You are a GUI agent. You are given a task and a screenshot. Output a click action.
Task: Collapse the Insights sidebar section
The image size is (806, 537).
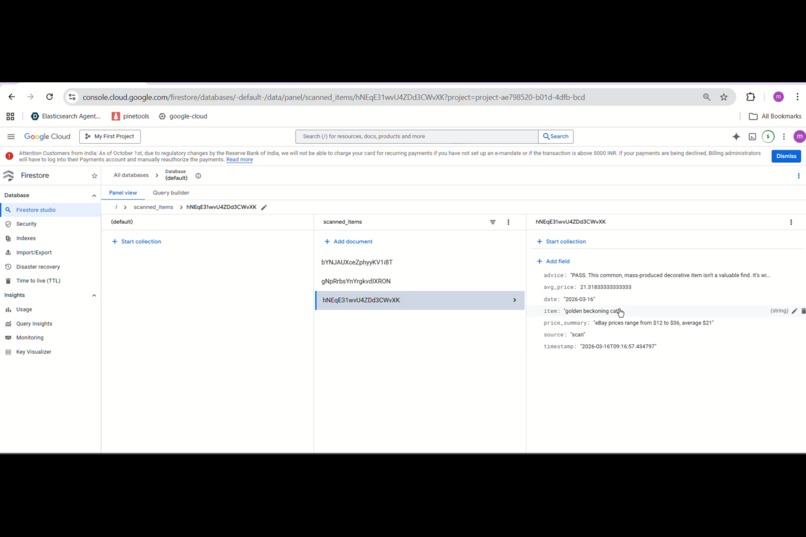pyautogui.click(x=94, y=295)
